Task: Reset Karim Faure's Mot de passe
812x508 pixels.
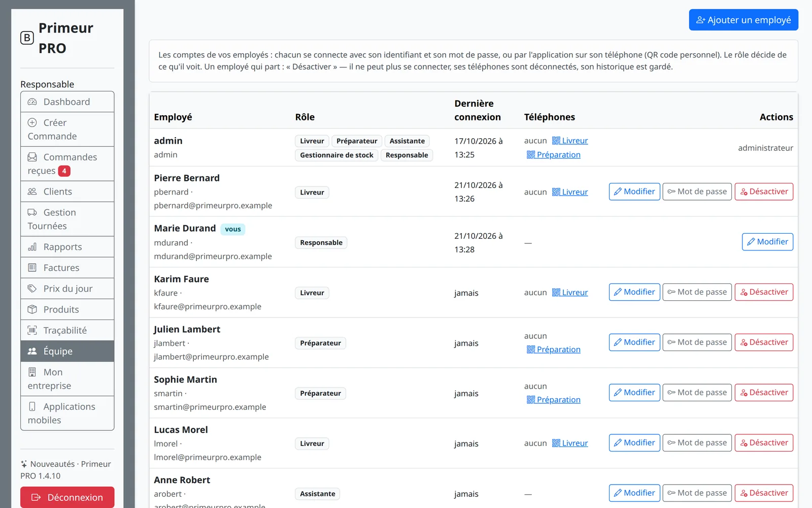Action: [x=697, y=292]
